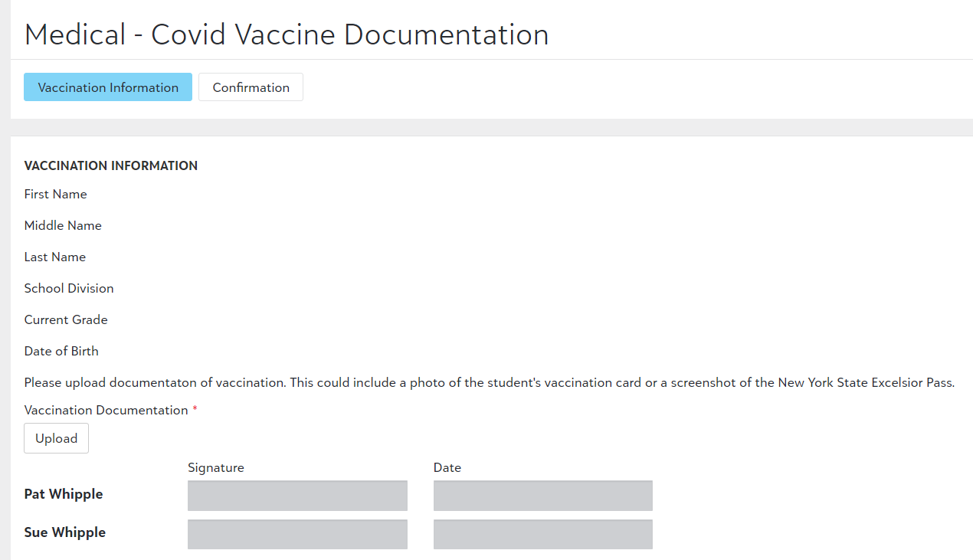
Task: Click Pat Whipple's Date field
Action: [542, 496]
